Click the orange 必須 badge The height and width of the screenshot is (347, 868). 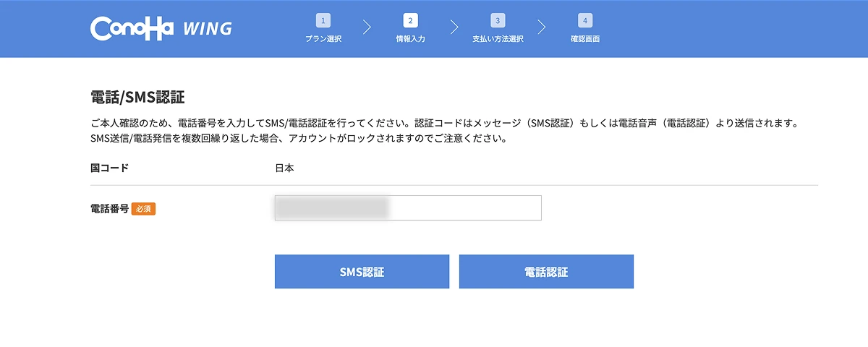coord(144,209)
